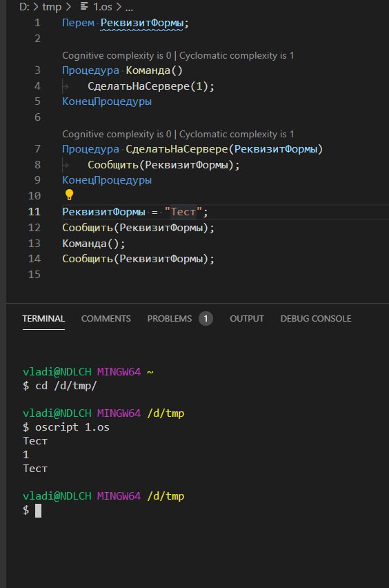Click line number 11 in gutter

(34, 212)
